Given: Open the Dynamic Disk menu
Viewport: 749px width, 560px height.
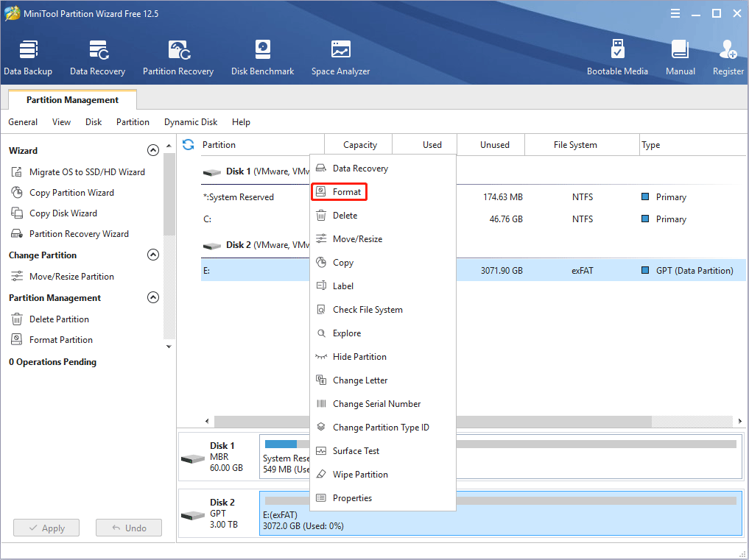Looking at the screenshot, I should (x=191, y=121).
